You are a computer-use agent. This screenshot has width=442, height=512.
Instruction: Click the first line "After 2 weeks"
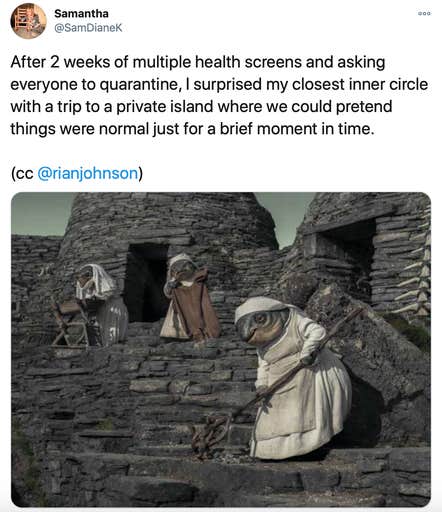coord(60,62)
